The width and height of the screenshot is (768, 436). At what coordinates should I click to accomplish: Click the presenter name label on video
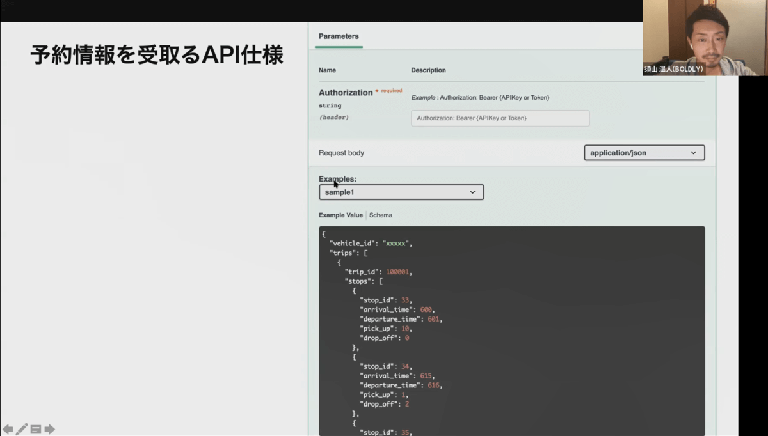(673, 69)
